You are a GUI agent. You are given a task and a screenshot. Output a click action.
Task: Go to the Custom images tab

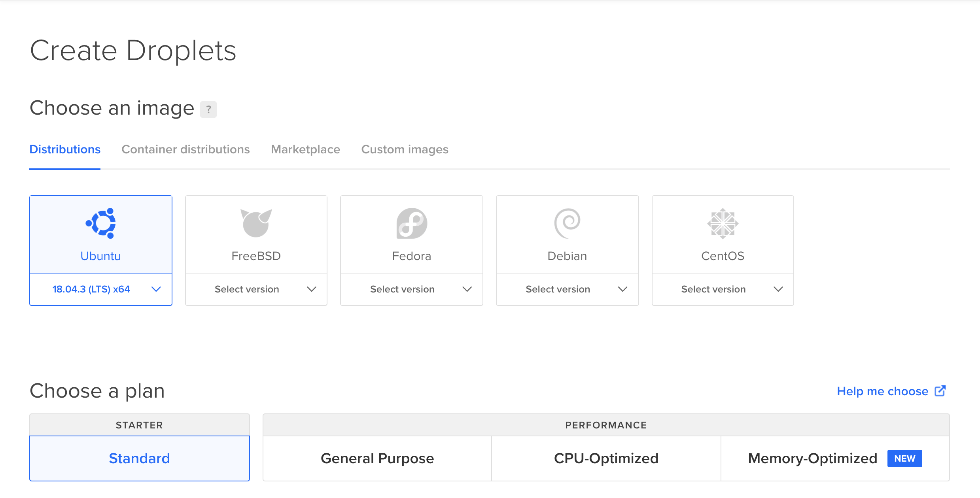[x=405, y=149]
